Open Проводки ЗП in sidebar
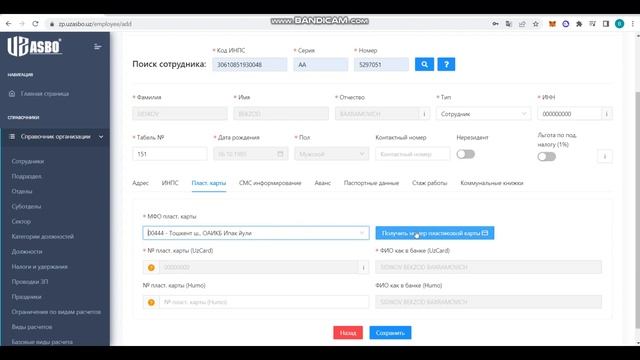This screenshot has height=360, width=640. 30,282
